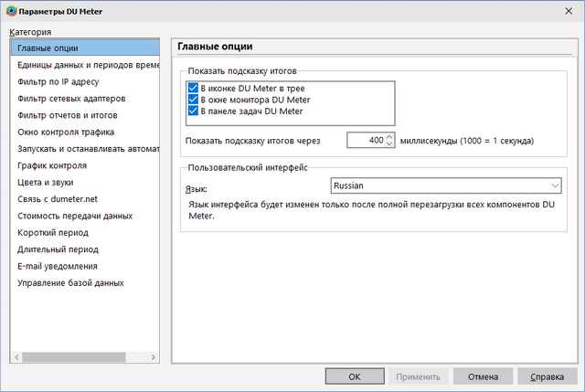Image resolution: width=585 pixels, height=392 pixels.
Task: Open category Фильтр отчетов и итогов
Action: (85, 115)
